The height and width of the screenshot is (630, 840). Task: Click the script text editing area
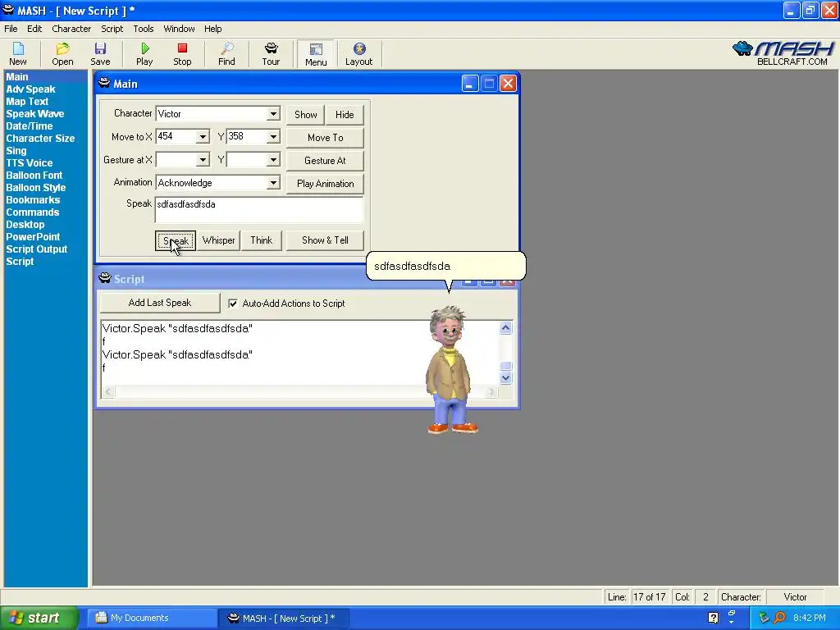click(x=300, y=354)
